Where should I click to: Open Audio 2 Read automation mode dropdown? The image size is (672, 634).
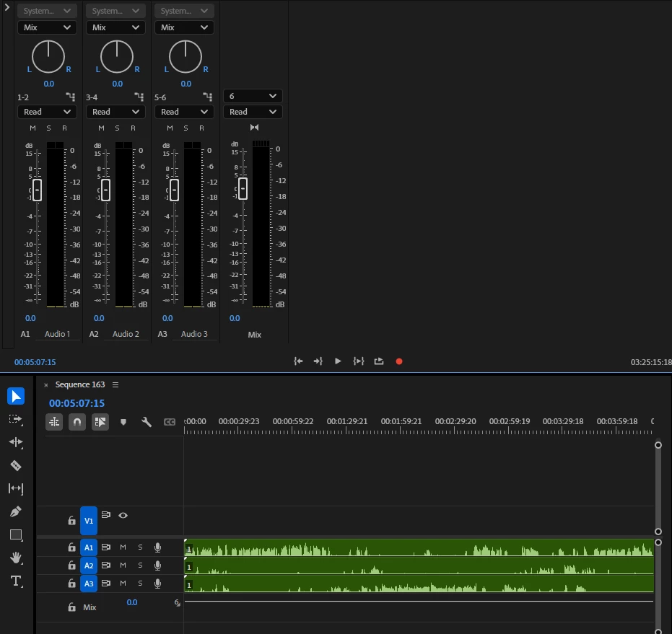[x=115, y=112]
